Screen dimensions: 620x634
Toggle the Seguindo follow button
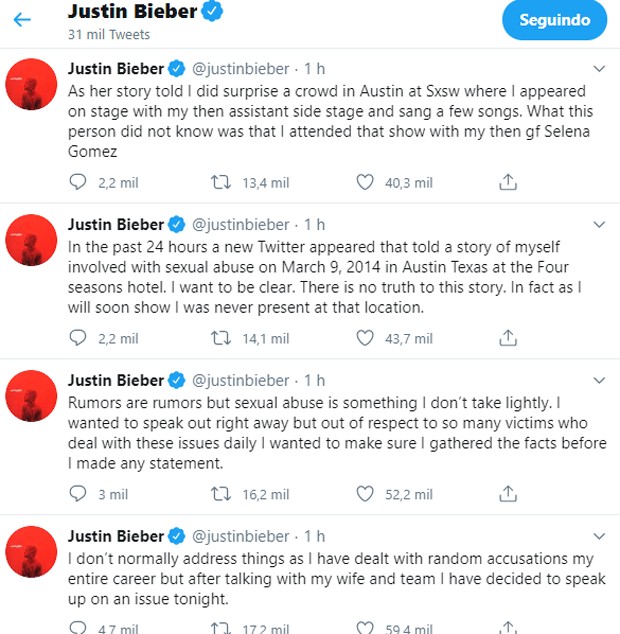click(554, 20)
